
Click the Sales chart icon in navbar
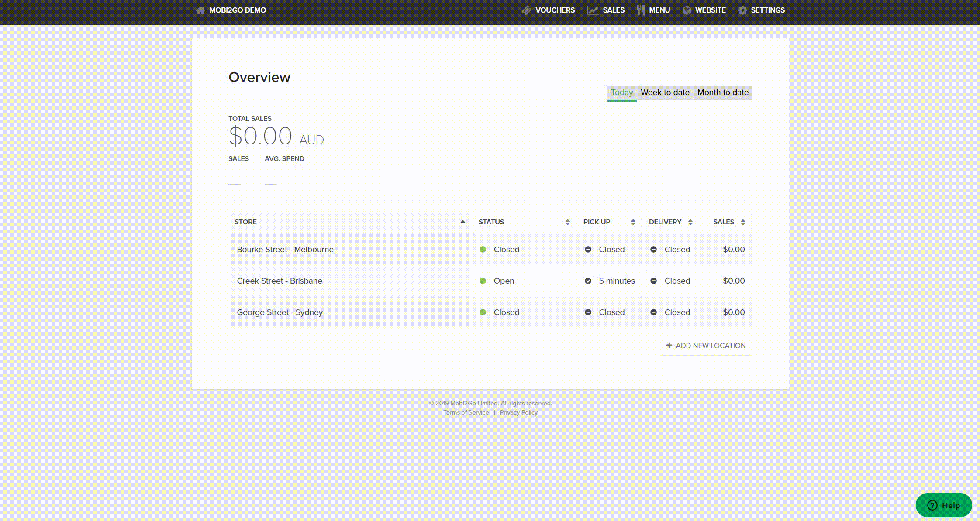(593, 10)
